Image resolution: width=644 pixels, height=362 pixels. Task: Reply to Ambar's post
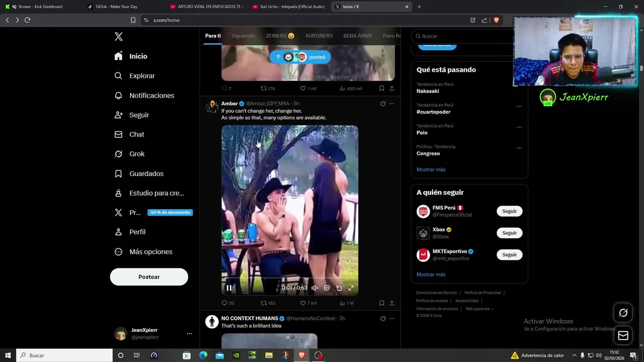(228, 303)
